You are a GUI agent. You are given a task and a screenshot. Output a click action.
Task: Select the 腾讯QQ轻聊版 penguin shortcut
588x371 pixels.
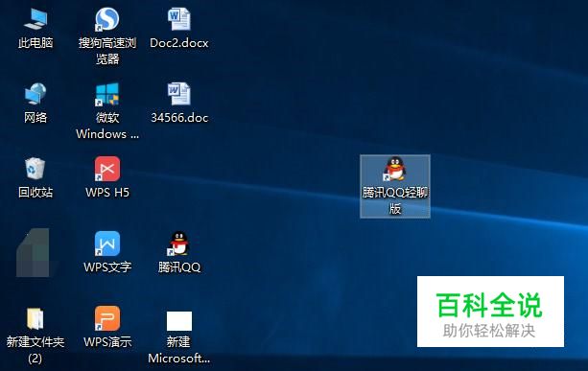[x=395, y=169]
